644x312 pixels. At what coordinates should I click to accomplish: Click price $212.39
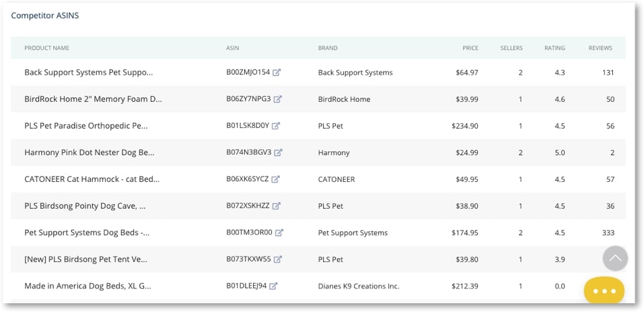[465, 286]
